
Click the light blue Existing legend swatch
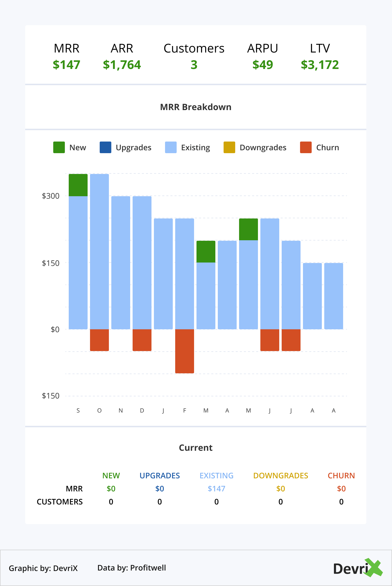pyautogui.click(x=171, y=147)
